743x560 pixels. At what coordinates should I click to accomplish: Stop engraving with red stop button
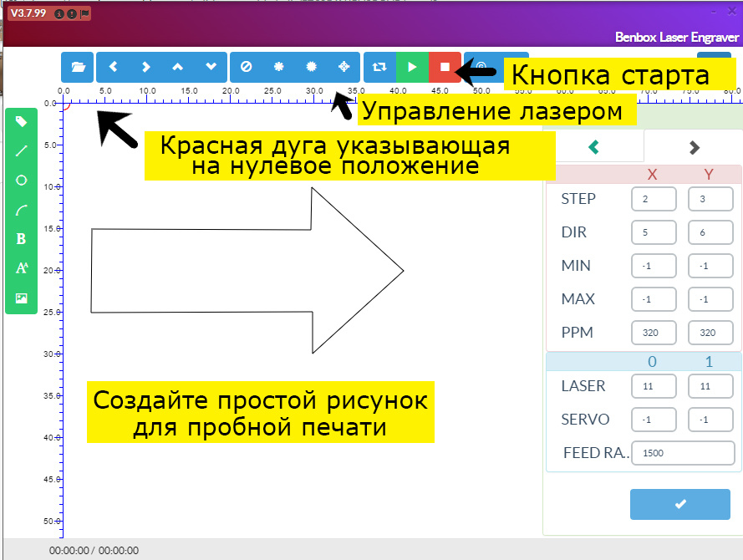pos(445,67)
